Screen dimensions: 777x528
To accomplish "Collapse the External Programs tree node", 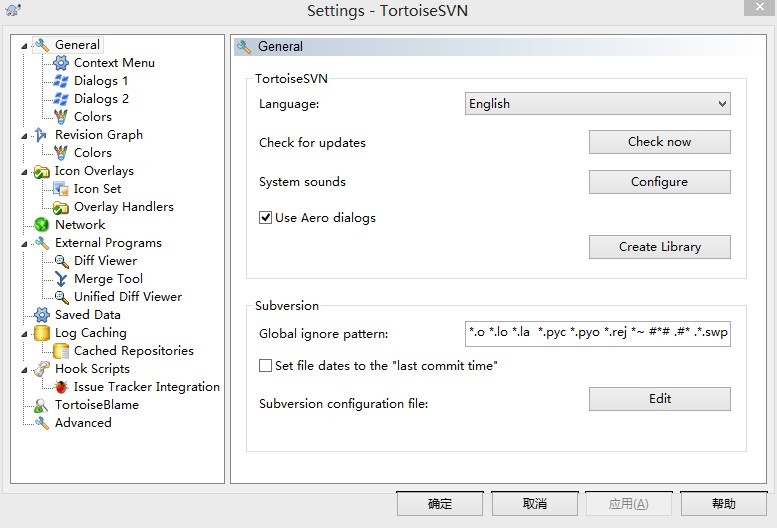I will [x=24, y=244].
